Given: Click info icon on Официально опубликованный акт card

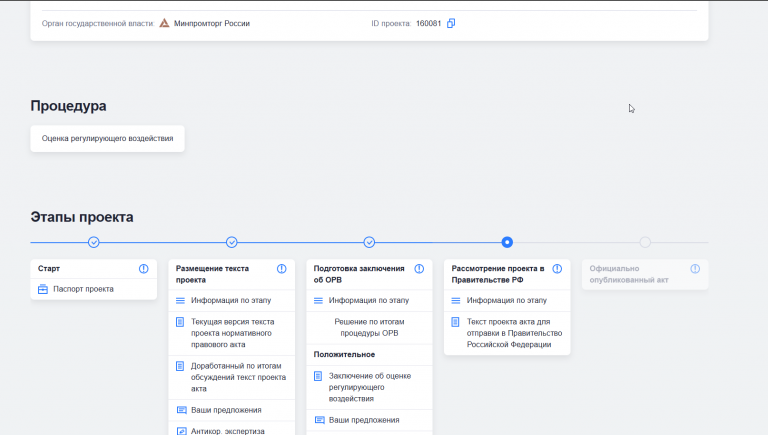Looking at the screenshot, I should (695, 268).
